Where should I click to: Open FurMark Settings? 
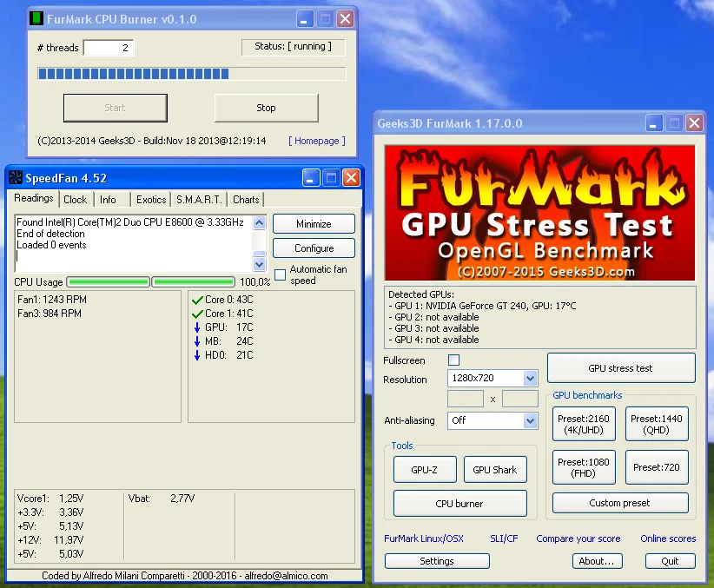click(x=437, y=561)
